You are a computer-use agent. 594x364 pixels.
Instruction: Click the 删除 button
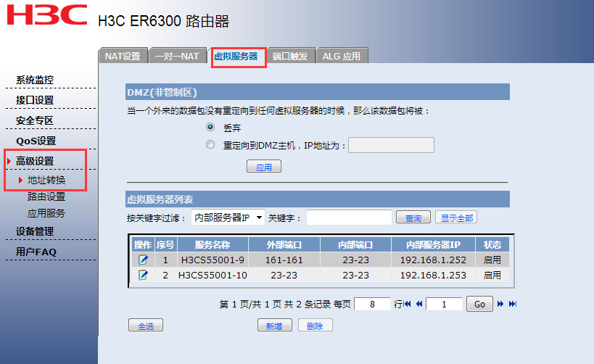click(315, 325)
